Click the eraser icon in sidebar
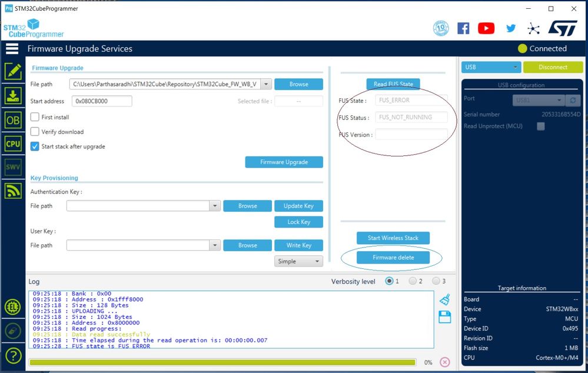Viewport: 588px width, 373px height. click(13, 331)
